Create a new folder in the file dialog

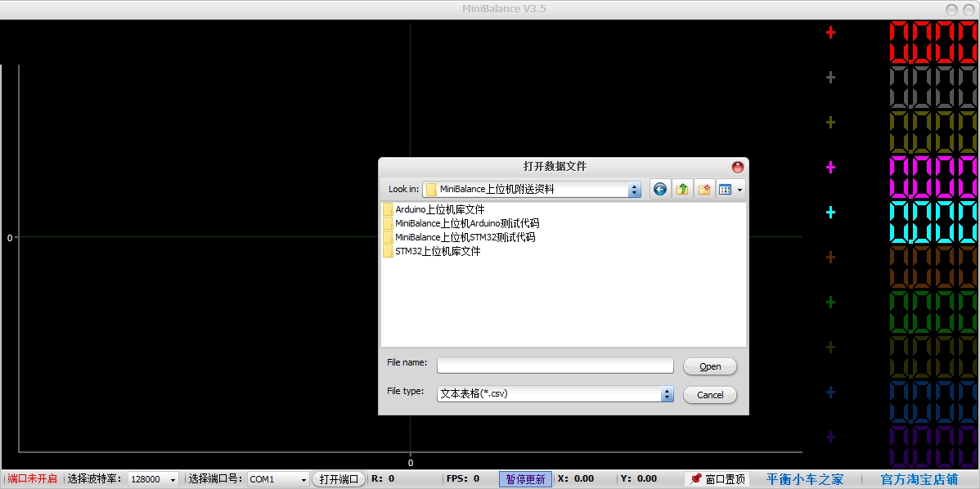coord(704,189)
